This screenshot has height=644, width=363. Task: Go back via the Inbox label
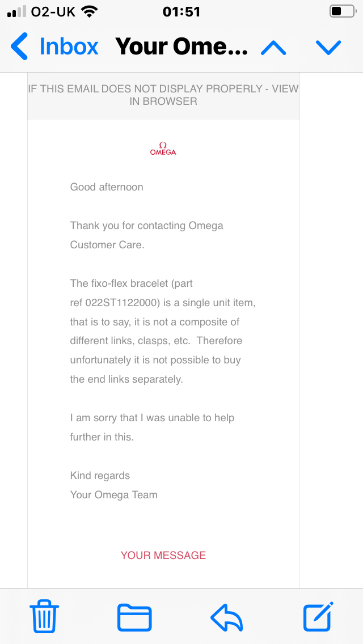coord(69,46)
